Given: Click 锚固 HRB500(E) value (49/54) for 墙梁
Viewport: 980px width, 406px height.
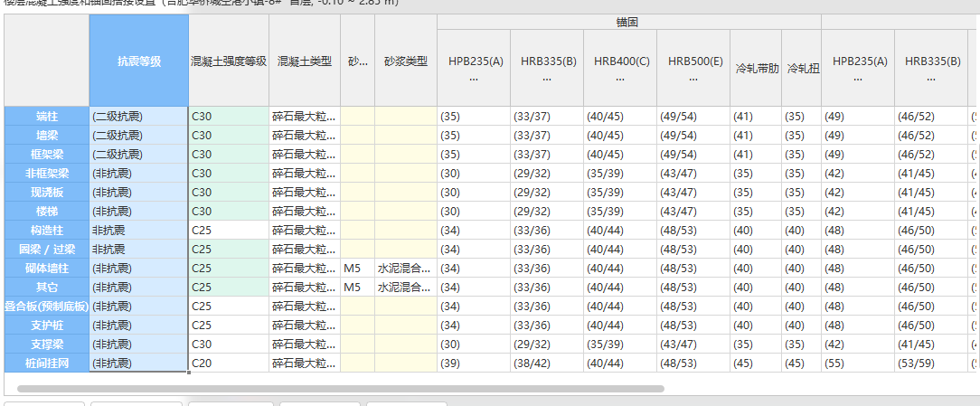Looking at the screenshot, I should click(693, 135).
